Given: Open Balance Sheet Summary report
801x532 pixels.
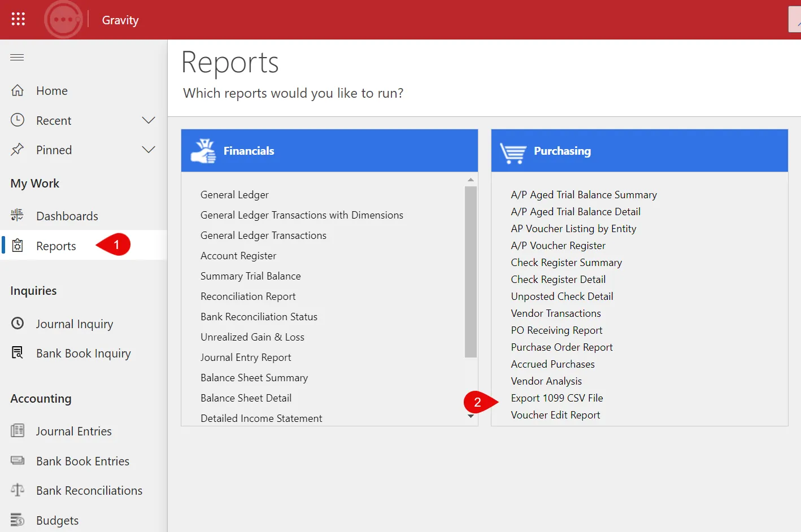Looking at the screenshot, I should click(x=254, y=378).
